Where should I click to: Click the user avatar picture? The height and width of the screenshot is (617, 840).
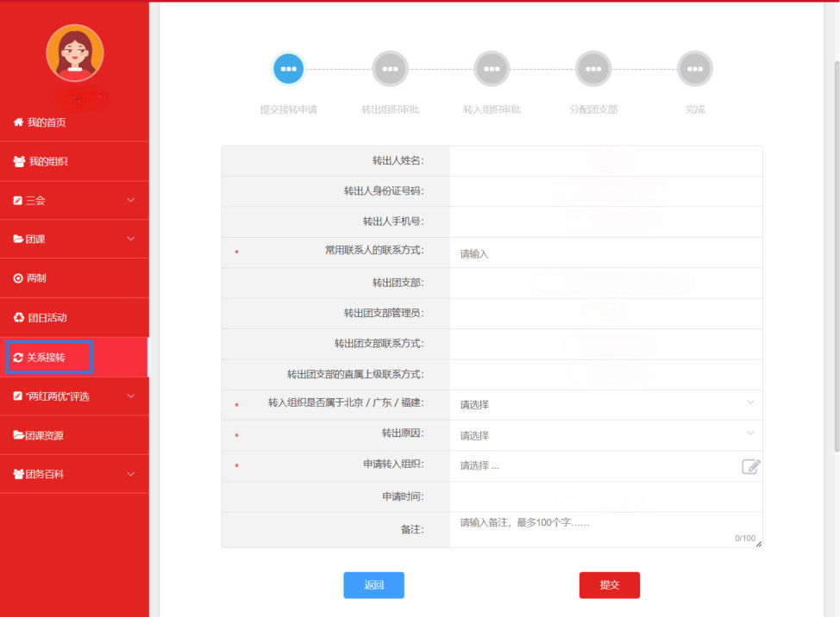tap(74, 53)
